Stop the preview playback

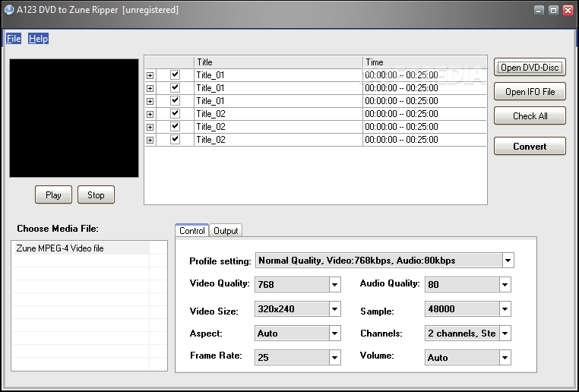click(96, 195)
